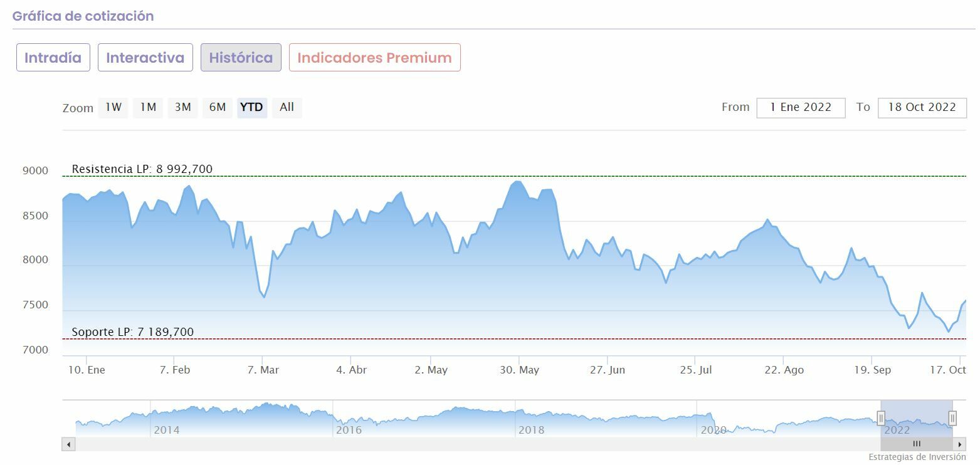
Task: Choose the 6M zoom range
Action: click(x=218, y=107)
